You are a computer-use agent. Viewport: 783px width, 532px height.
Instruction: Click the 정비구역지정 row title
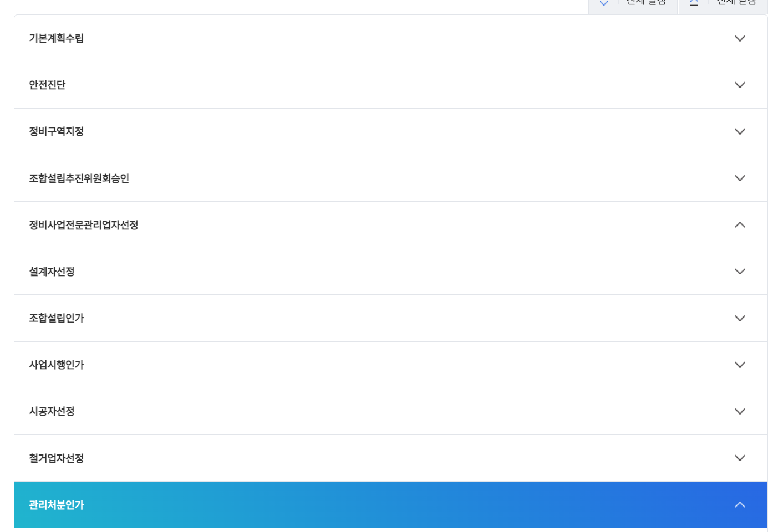(x=56, y=131)
